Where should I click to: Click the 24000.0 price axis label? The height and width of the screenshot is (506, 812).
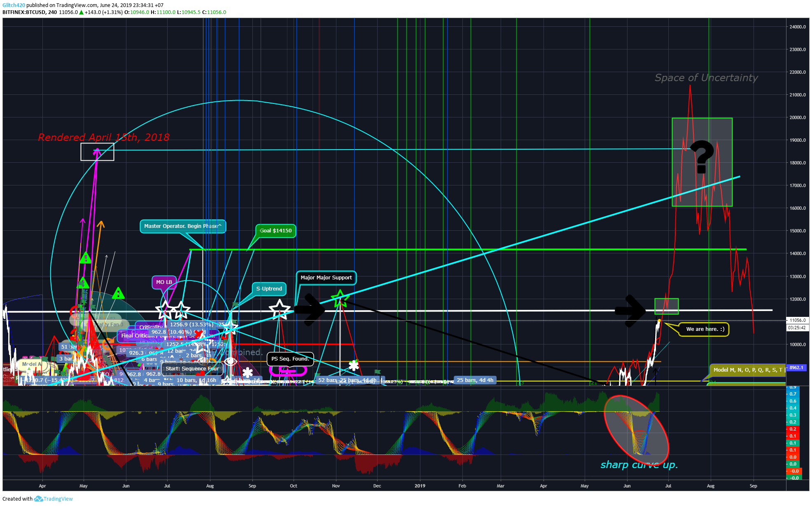798,27
